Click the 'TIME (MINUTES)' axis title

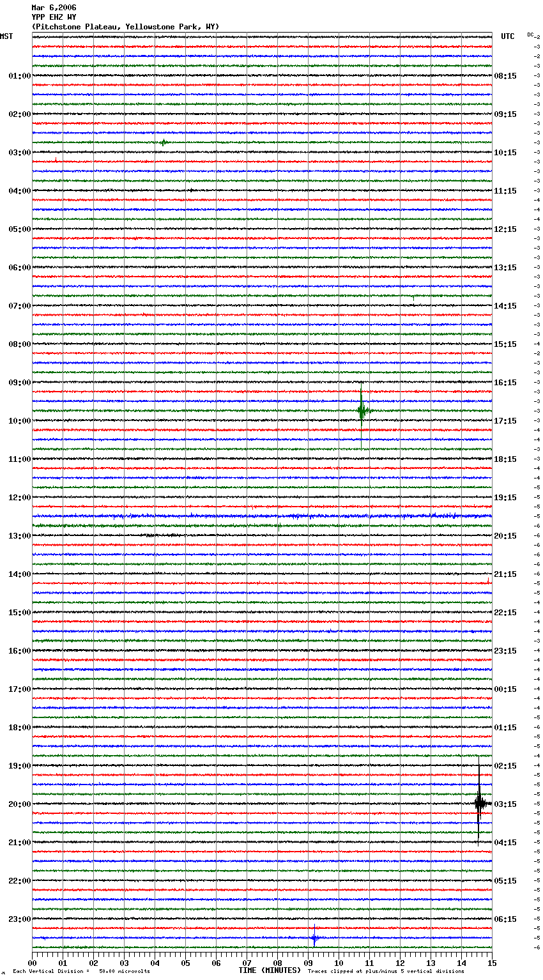pyautogui.click(x=270, y=970)
